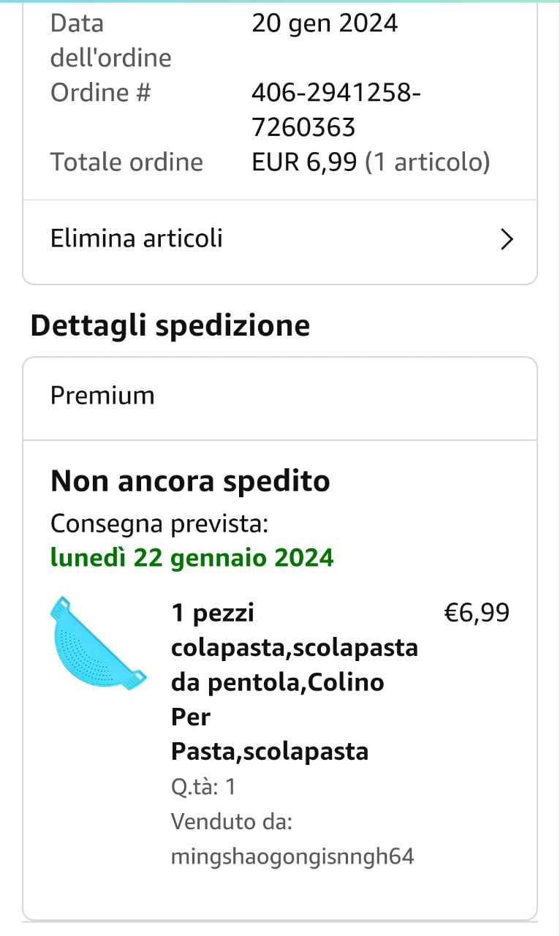The image size is (560, 936).
Task: Tap the green delivery date lunedì 22 gennaio
Action: [192, 558]
